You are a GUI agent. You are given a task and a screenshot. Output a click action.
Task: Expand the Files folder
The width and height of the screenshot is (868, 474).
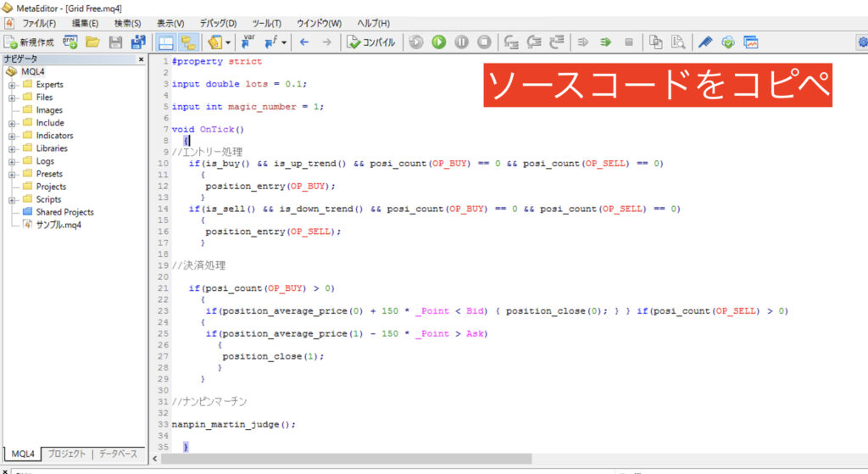[x=12, y=98]
